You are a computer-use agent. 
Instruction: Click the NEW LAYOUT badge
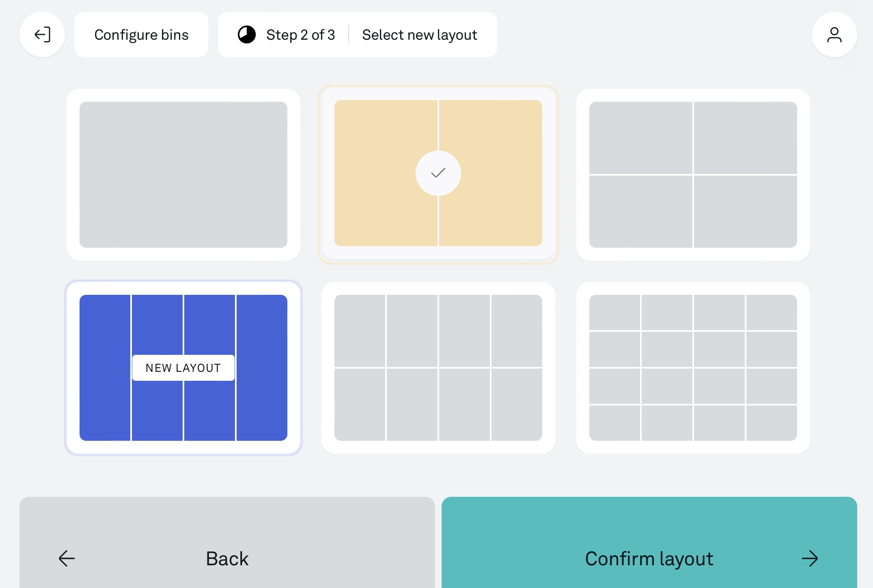click(183, 368)
